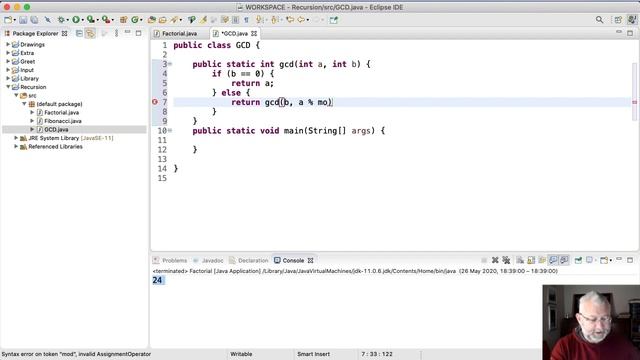
Task: Close the GCD.java editor tab
Action: [x=254, y=33]
